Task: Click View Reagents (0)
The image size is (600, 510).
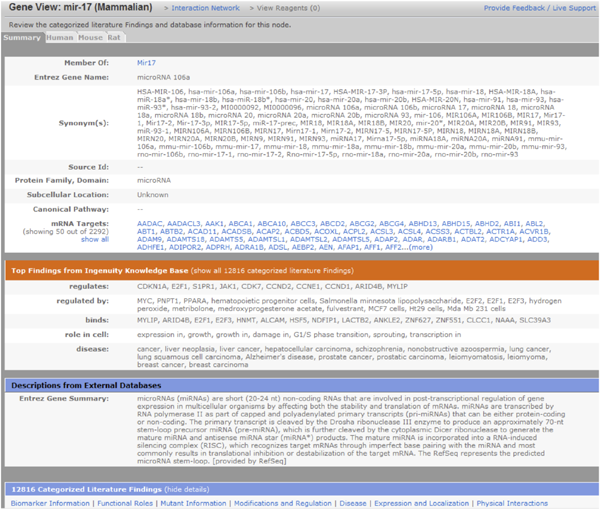Action: click(x=288, y=8)
